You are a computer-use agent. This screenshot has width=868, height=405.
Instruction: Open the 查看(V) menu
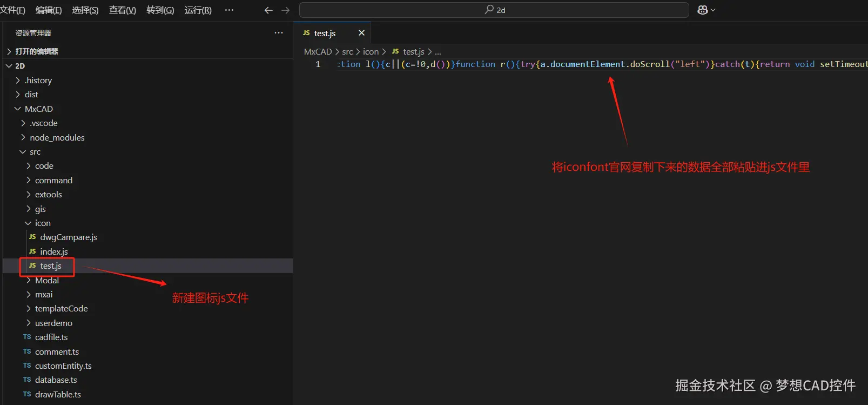pyautogui.click(x=123, y=10)
